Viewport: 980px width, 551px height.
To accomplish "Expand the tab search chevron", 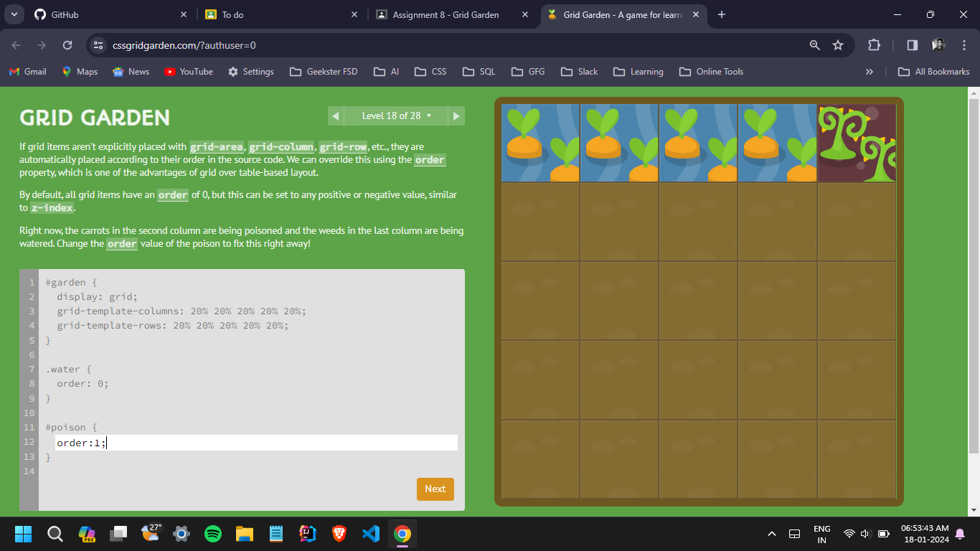I will [x=14, y=14].
